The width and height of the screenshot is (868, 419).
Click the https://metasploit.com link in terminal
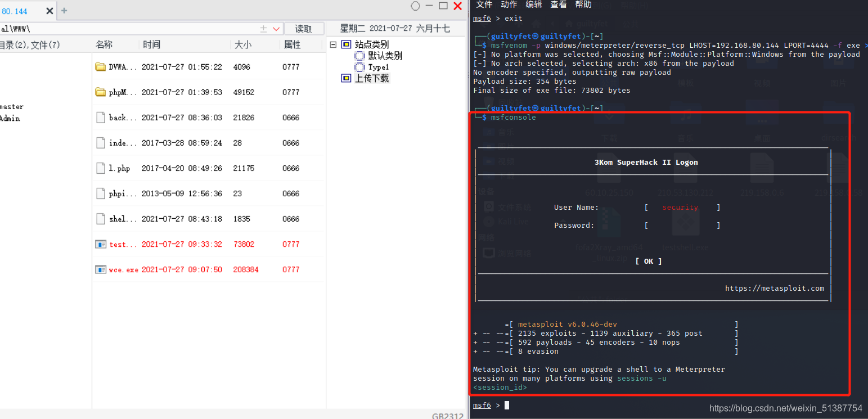point(775,288)
